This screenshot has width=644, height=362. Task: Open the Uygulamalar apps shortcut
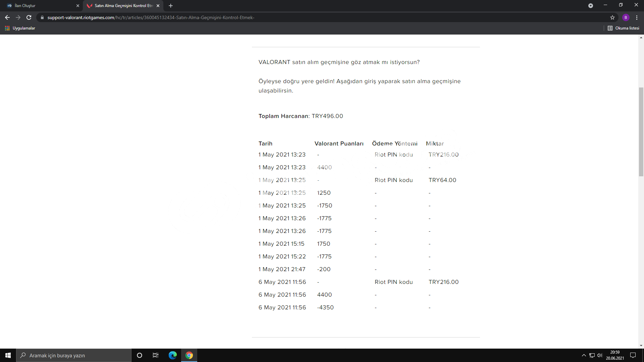point(20,28)
